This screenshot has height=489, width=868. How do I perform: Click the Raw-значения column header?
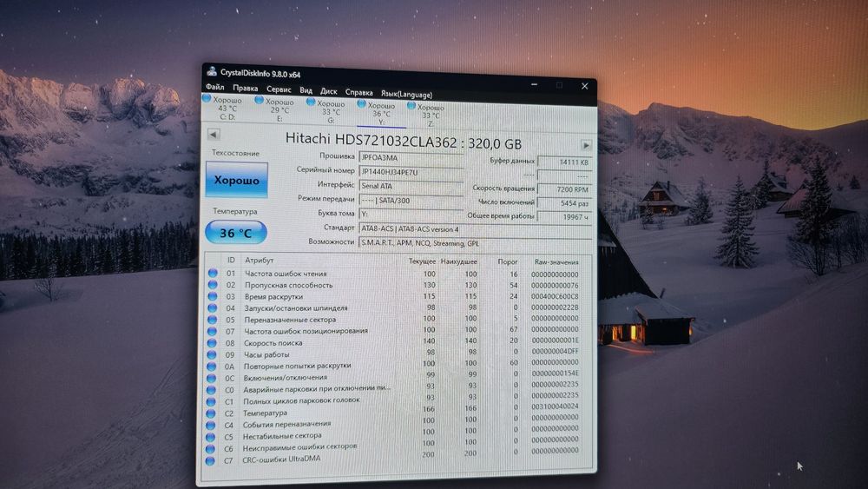pyautogui.click(x=556, y=262)
